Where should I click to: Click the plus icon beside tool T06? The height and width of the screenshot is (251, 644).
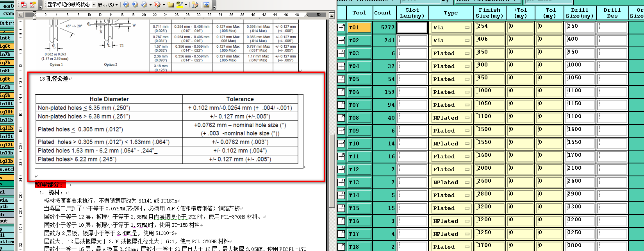tap(341, 92)
